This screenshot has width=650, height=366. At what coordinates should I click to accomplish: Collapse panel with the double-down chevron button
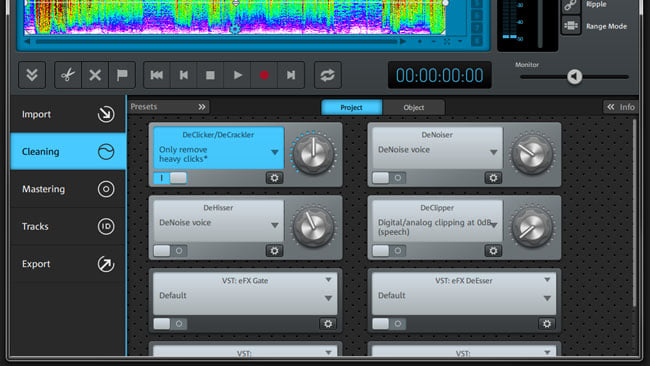[32, 75]
